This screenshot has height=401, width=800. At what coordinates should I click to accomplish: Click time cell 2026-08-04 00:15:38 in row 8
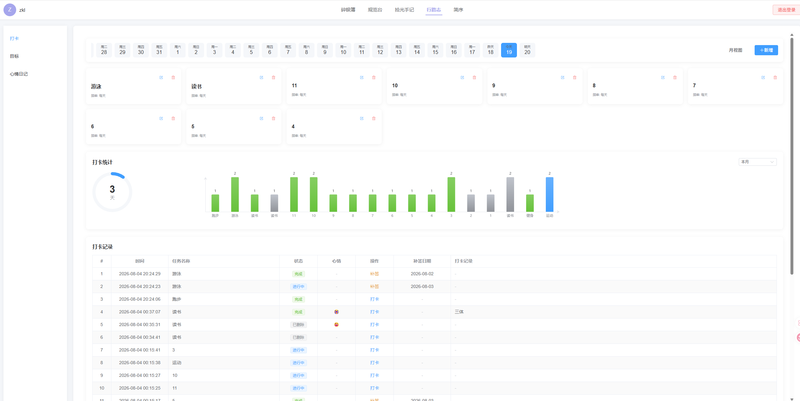(x=140, y=363)
